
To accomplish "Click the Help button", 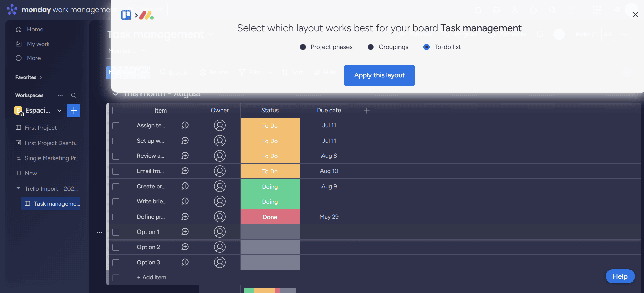I will 620,276.
